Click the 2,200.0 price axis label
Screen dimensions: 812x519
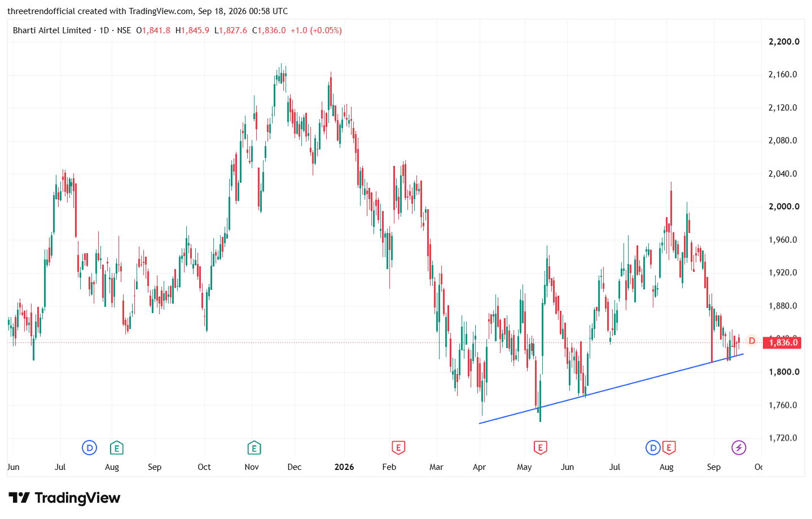click(x=784, y=42)
